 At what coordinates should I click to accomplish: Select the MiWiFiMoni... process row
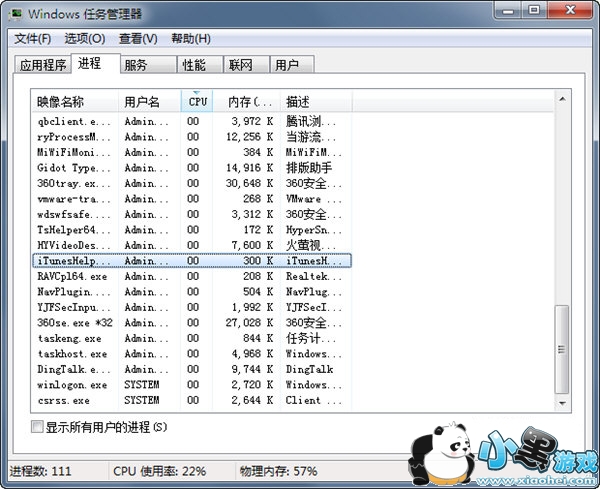(x=191, y=153)
